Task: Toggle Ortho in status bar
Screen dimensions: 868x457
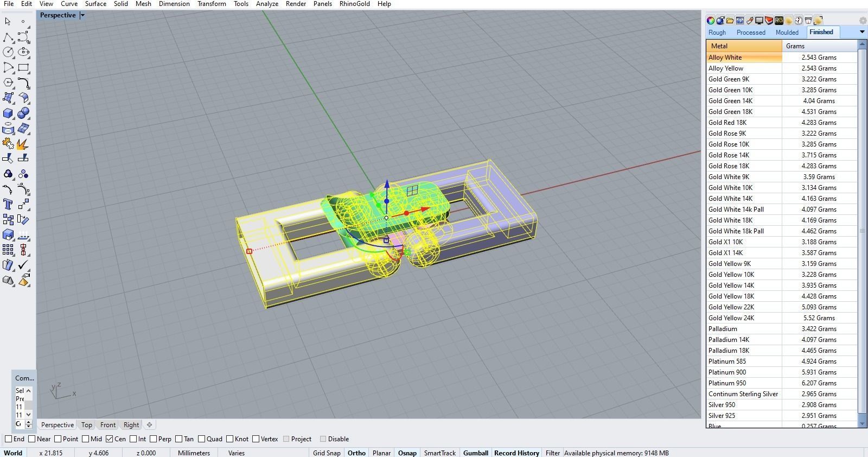Action: coord(356,453)
